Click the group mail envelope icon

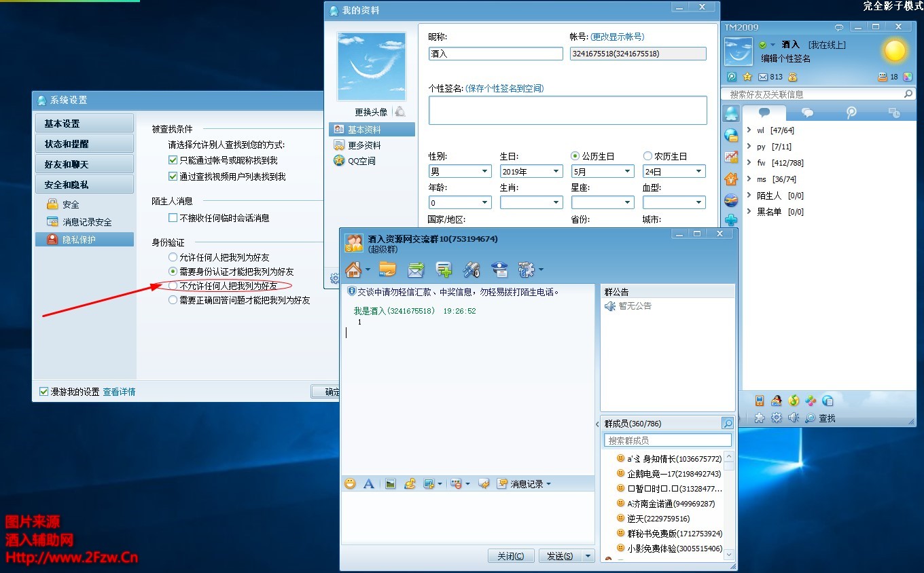(x=416, y=270)
